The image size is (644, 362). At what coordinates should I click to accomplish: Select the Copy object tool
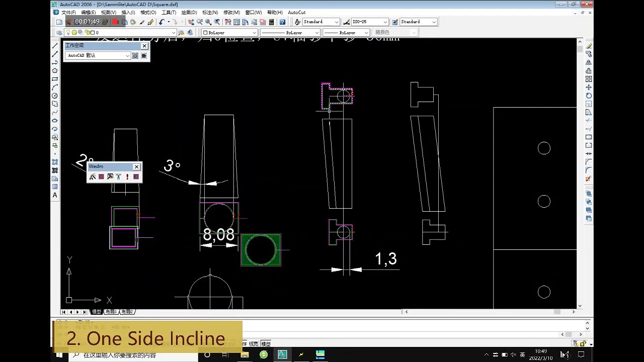589,54
